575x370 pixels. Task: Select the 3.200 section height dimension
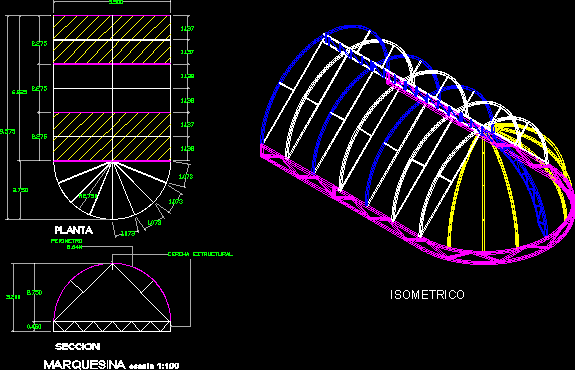pyautogui.click(x=13, y=297)
